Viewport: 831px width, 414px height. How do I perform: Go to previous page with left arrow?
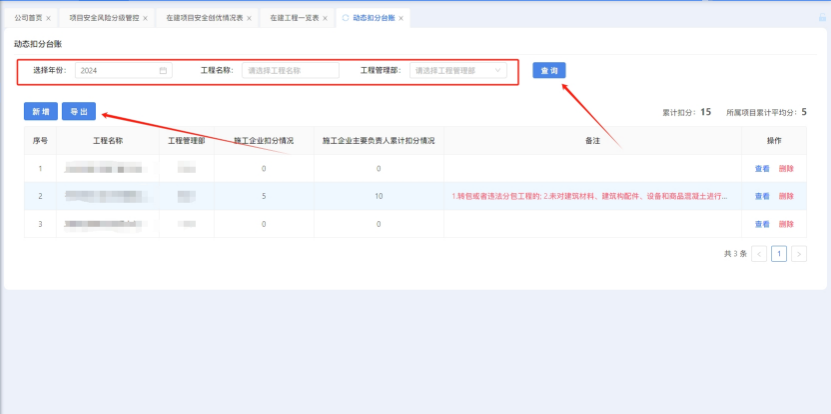(x=760, y=254)
